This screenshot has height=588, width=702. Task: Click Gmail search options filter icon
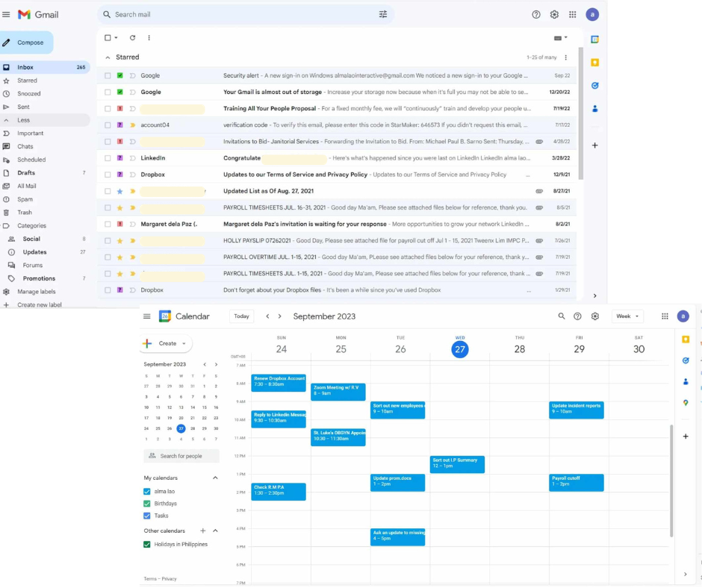(383, 14)
